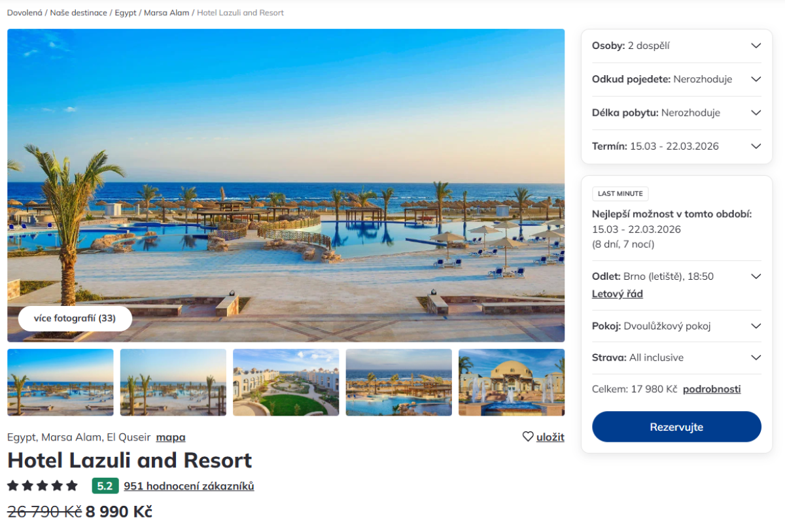Open the Pokoj room type dropdown
The height and width of the screenshot is (532, 785).
[676, 325]
